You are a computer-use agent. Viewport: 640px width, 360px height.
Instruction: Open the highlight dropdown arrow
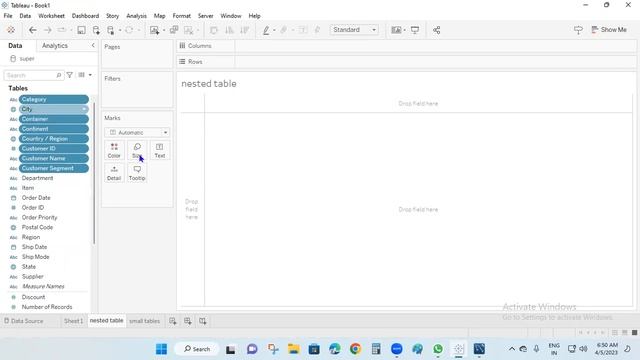(x=274, y=30)
